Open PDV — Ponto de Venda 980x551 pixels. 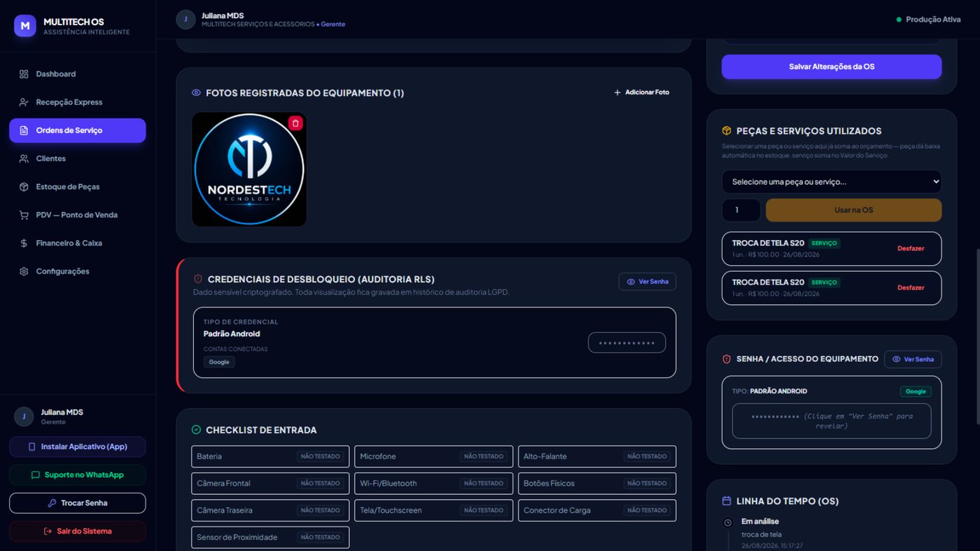(x=77, y=215)
